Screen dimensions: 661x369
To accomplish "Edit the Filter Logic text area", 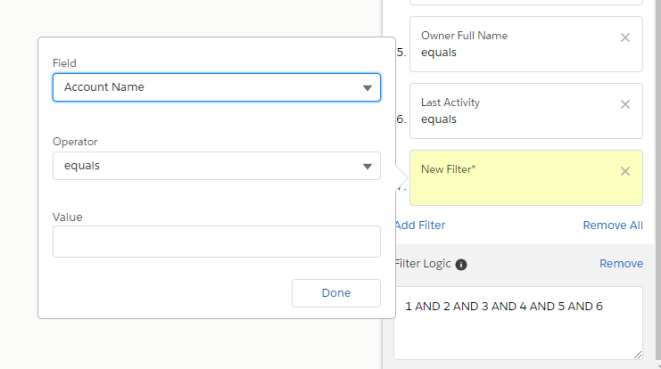I will [x=518, y=323].
